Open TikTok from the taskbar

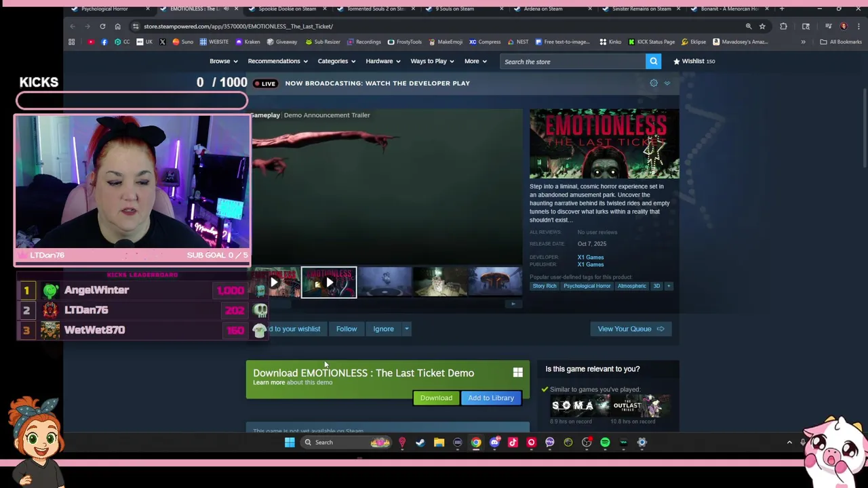pos(513,443)
